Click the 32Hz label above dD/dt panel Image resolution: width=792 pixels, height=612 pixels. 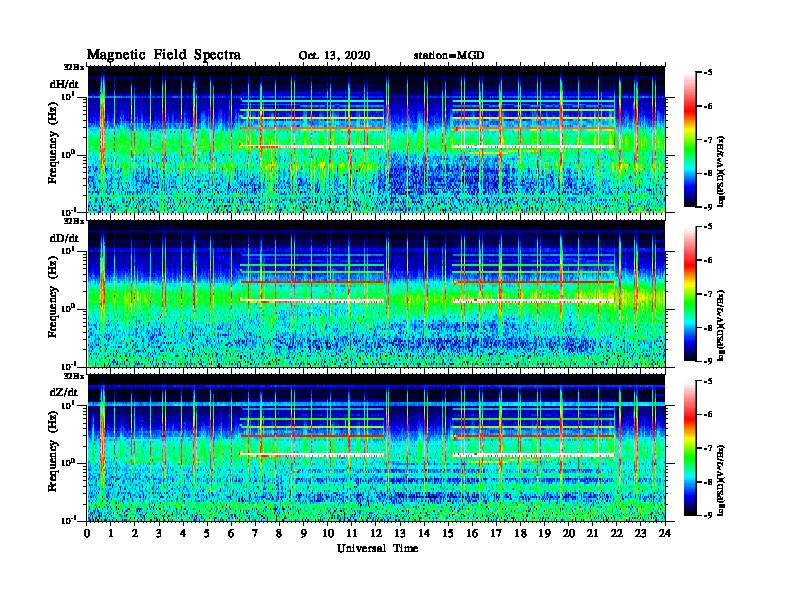tap(74, 221)
